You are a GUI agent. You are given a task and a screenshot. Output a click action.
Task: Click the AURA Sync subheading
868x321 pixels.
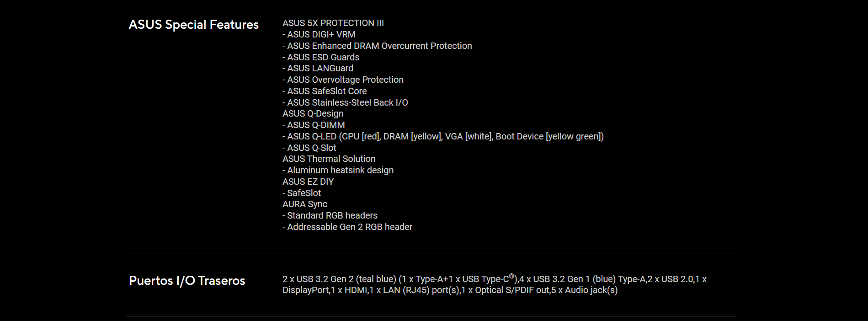pos(305,204)
